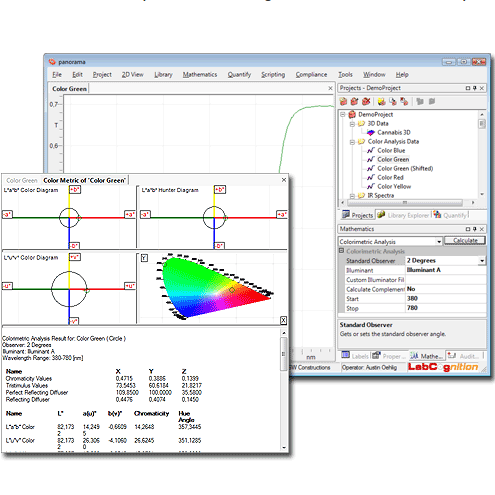
Task: Open the Standard Observer 2 Degrees dropdown
Action: pos(482,261)
